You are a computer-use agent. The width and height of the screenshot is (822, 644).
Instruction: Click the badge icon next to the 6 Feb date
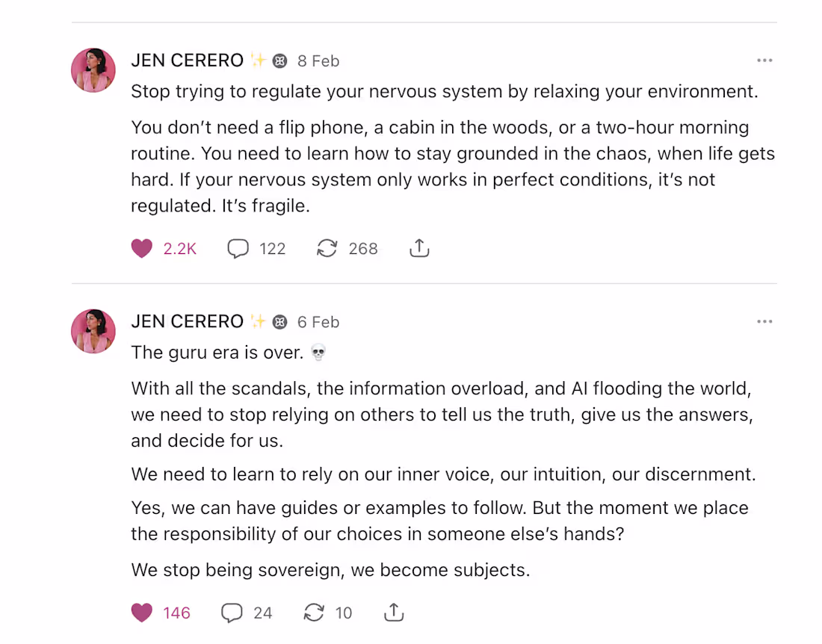(280, 322)
